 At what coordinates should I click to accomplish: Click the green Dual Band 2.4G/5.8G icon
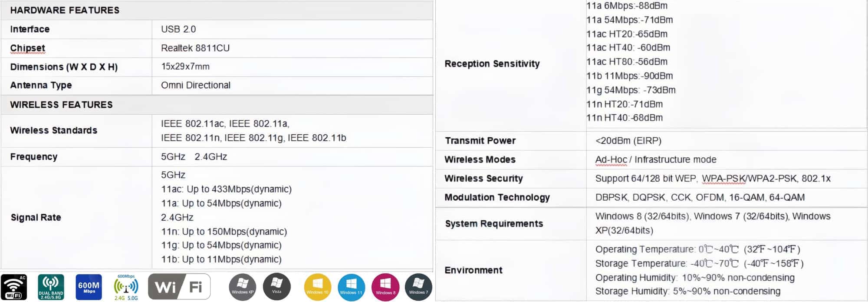51,287
